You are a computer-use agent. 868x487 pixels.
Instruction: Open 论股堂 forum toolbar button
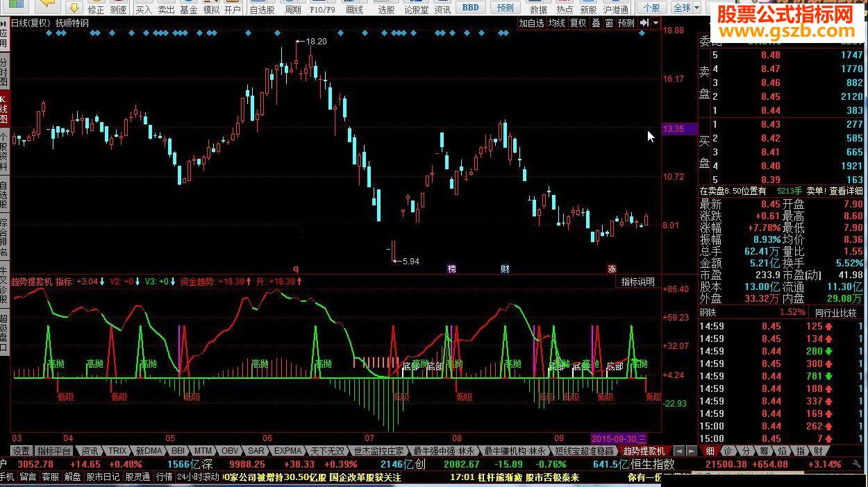[x=416, y=10]
